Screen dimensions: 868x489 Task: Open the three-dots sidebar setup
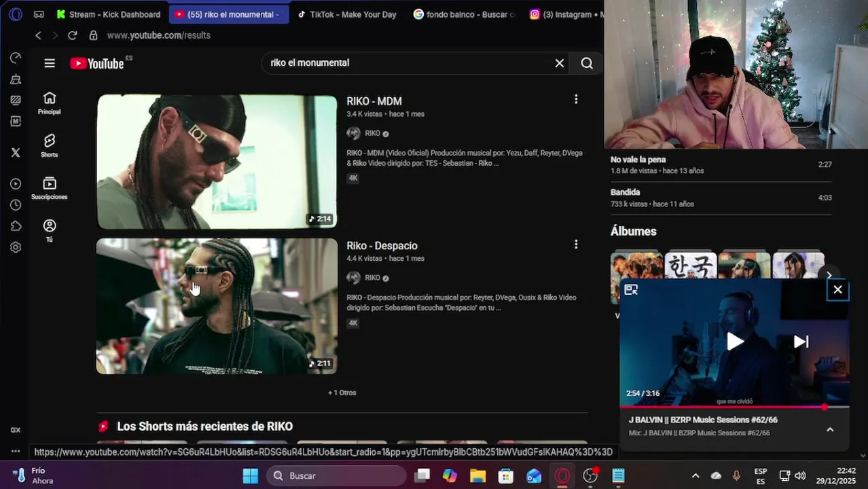[x=16, y=452]
